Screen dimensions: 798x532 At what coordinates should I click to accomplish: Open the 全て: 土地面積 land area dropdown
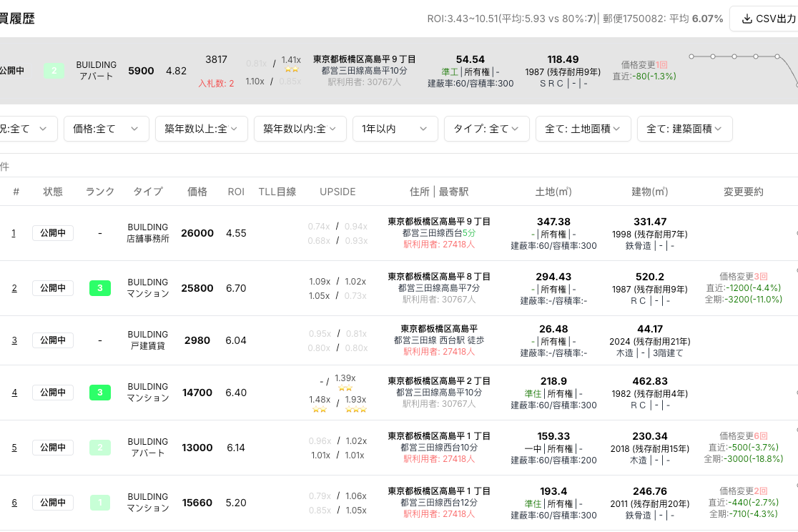pos(583,129)
